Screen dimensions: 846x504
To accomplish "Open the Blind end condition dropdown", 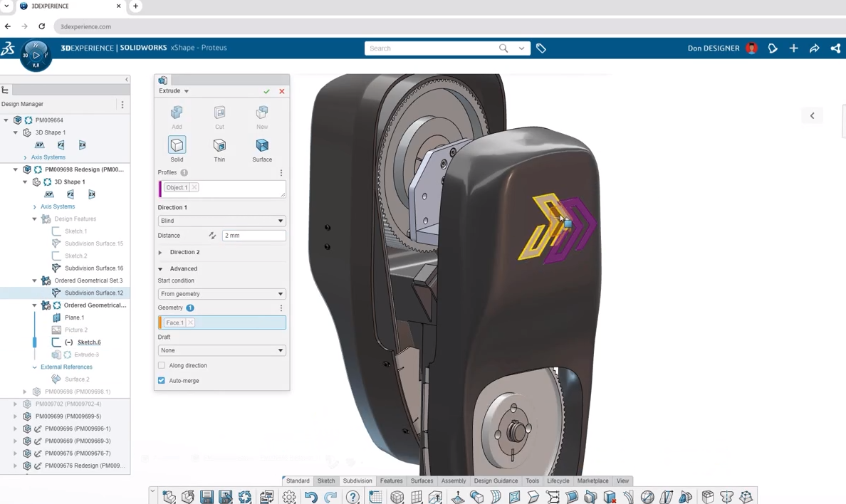I will click(221, 221).
